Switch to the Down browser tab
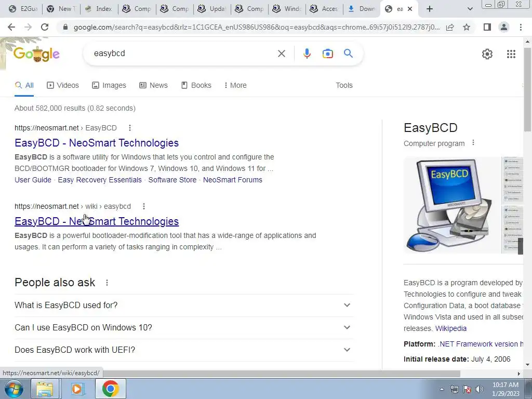Screen dimensions: 532x399 click(x=362, y=9)
